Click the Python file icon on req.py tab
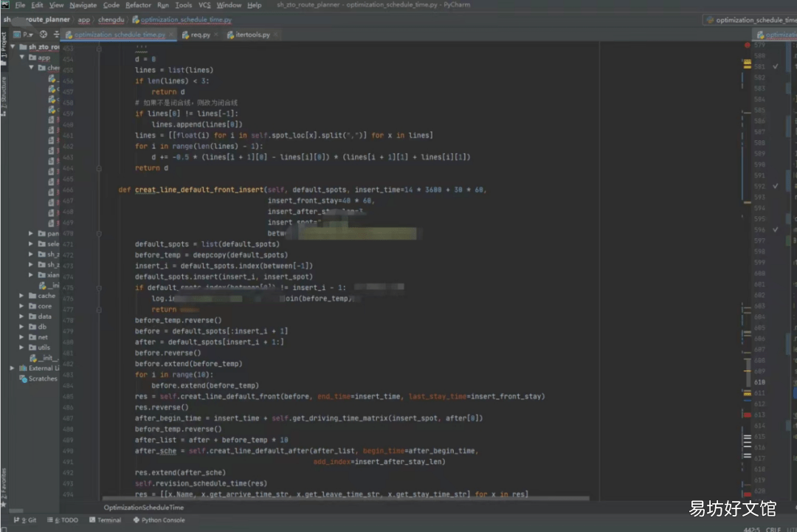The height and width of the screenshot is (532, 797). (185, 35)
